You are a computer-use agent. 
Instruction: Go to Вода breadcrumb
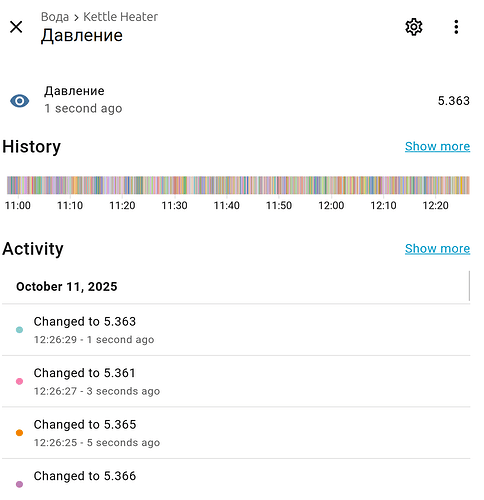pyautogui.click(x=55, y=17)
